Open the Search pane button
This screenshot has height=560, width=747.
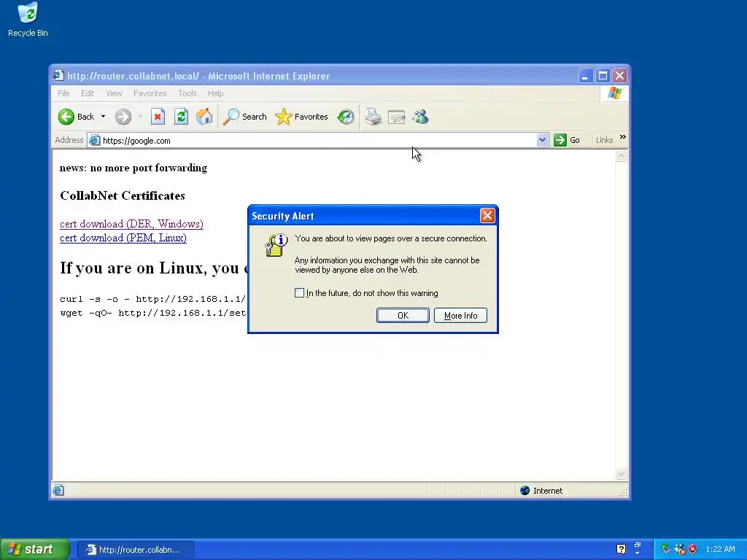coord(245,117)
